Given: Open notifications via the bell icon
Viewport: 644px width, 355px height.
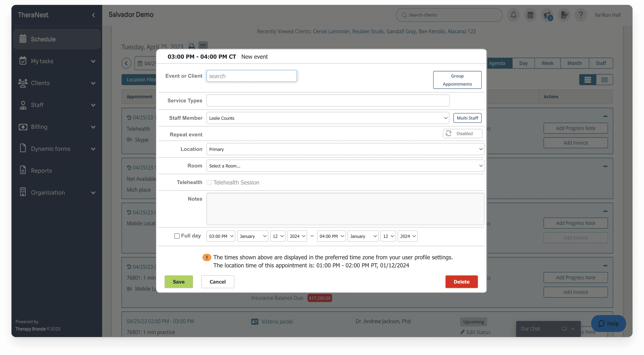Looking at the screenshot, I should [514, 15].
